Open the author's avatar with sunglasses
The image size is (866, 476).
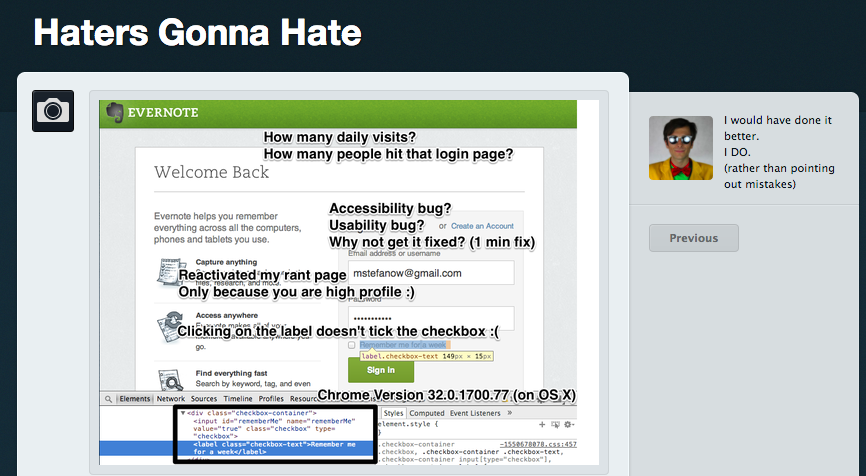tap(680, 148)
